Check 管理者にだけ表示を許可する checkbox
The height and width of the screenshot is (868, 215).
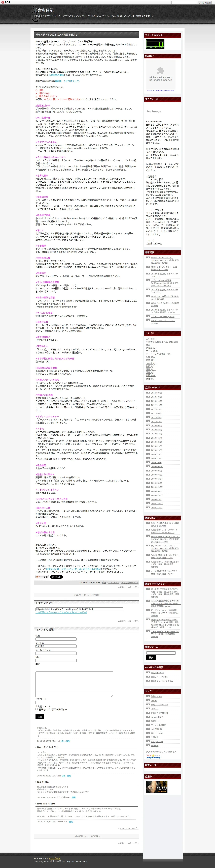tap(37, 709)
